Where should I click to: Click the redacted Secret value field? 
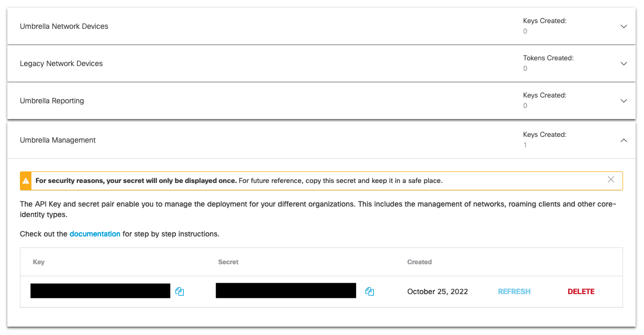click(286, 290)
